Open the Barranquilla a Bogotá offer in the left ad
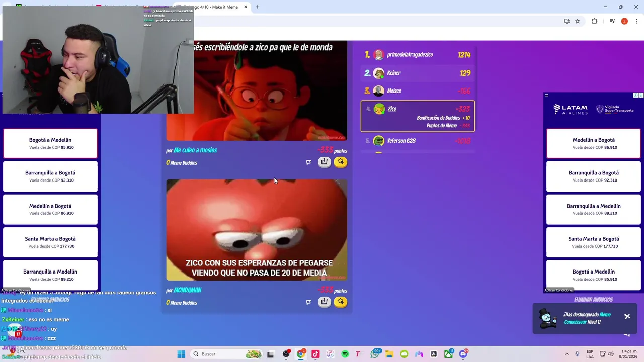The height and width of the screenshot is (362, 644). coord(50,176)
